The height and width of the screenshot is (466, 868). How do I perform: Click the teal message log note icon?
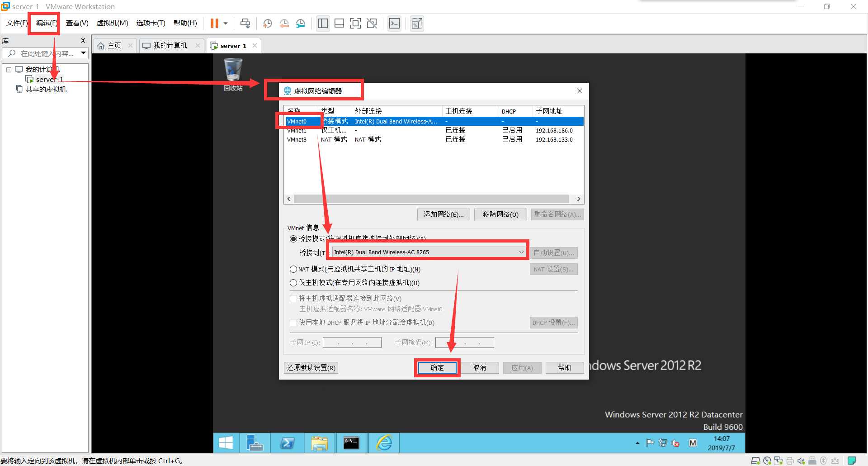click(852, 461)
